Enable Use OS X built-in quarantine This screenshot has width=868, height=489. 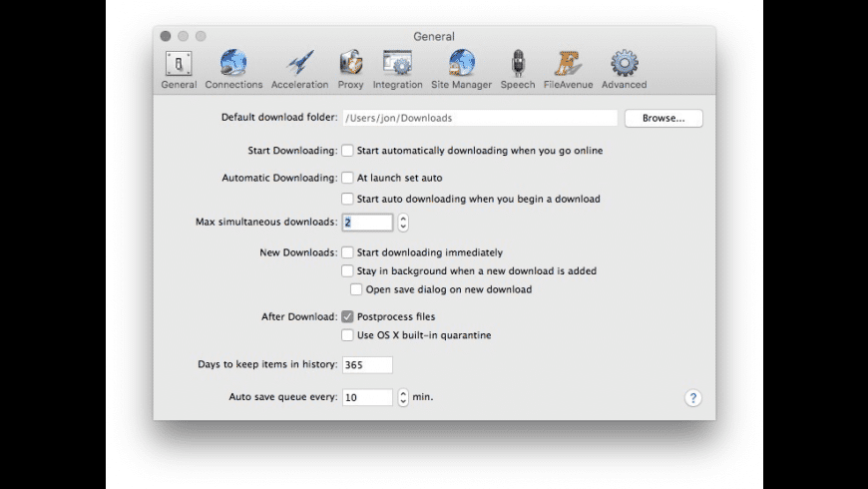(x=347, y=335)
